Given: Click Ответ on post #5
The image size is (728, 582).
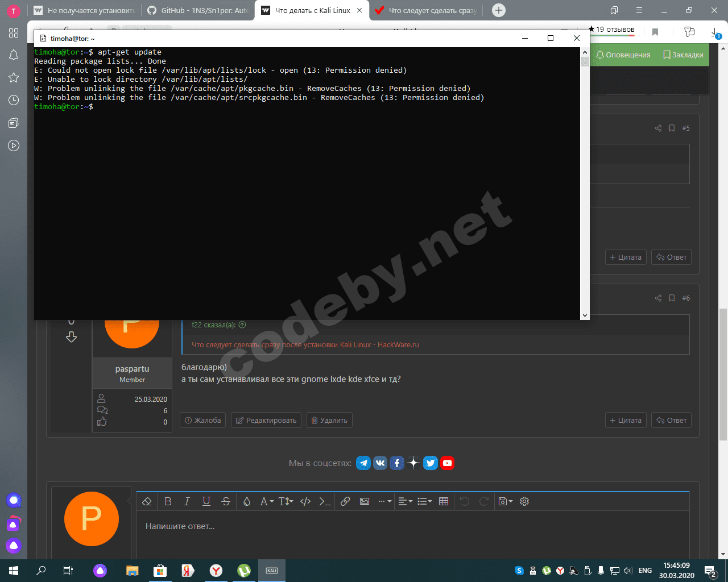Looking at the screenshot, I should [x=671, y=257].
